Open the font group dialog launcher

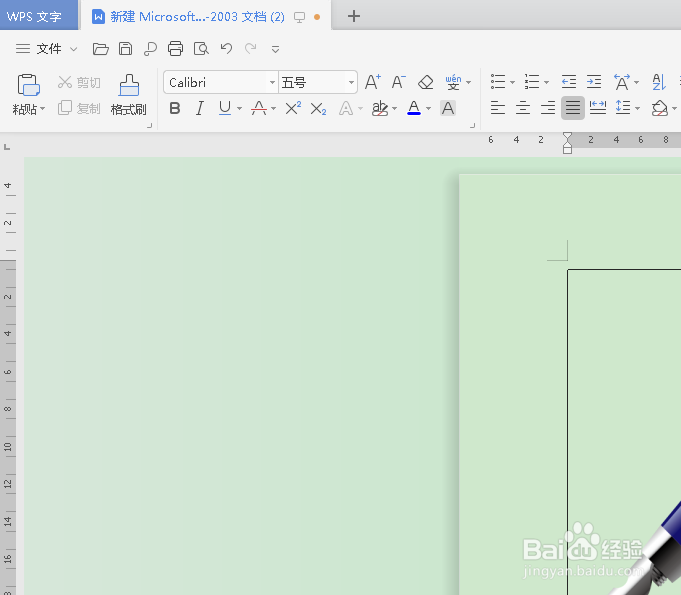pyautogui.click(x=473, y=126)
